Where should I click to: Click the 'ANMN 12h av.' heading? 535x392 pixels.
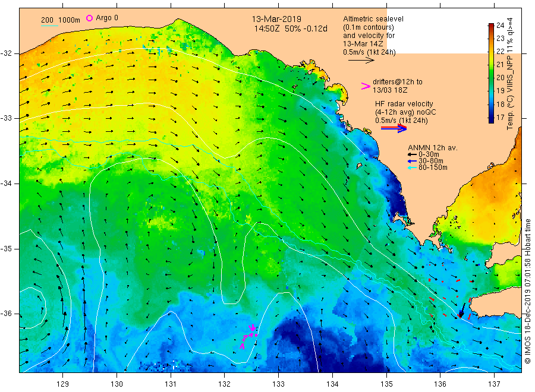tap(433, 148)
